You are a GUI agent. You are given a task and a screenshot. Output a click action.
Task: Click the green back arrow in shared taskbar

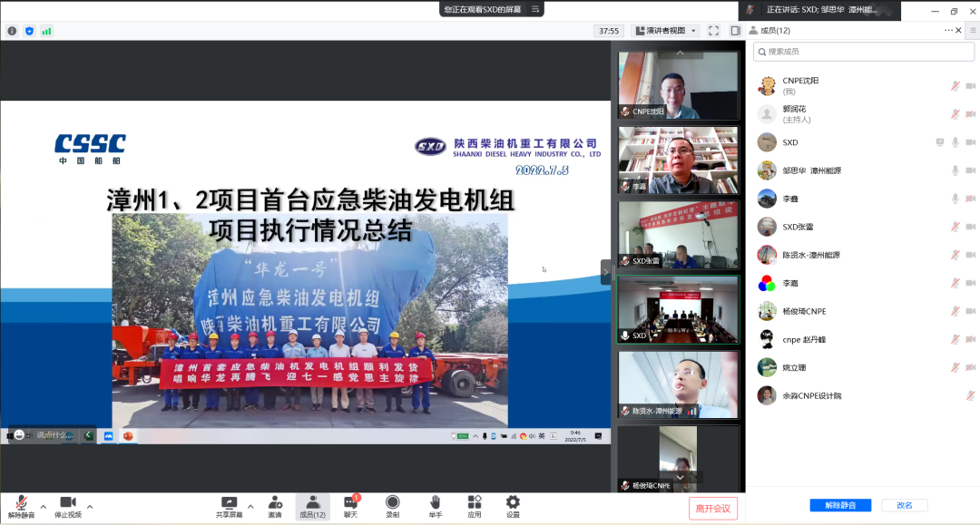pos(89,435)
